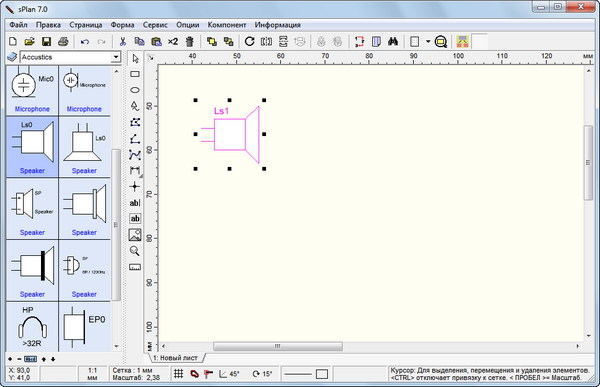Click the component library scrollbar thumb
600x387 pixels.
point(116,225)
